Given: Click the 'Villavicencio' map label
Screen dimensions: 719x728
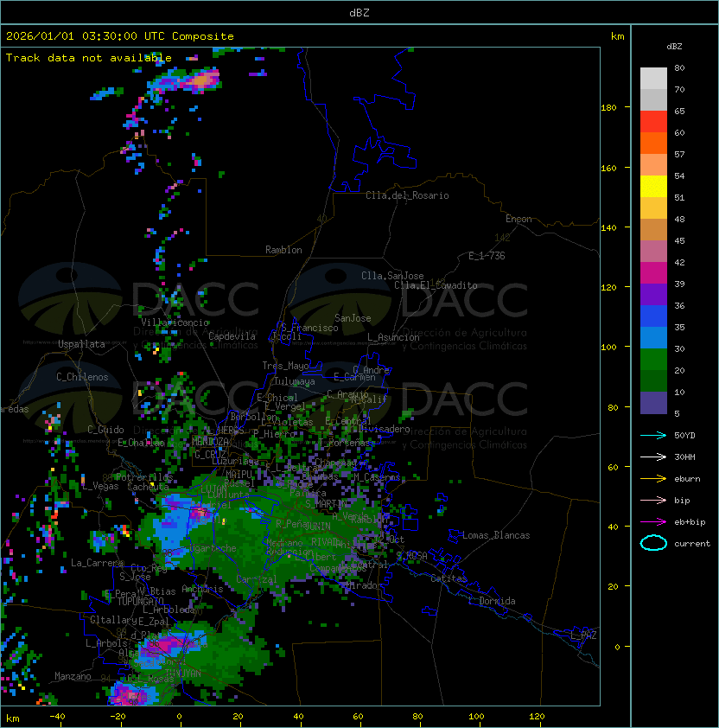Looking at the screenshot, I should click(x=175, y=322).
